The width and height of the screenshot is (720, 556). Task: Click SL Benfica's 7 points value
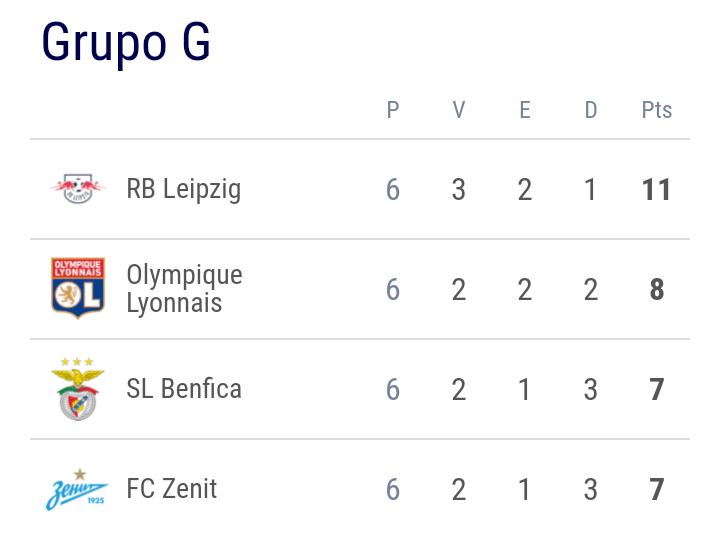(657, 389)
